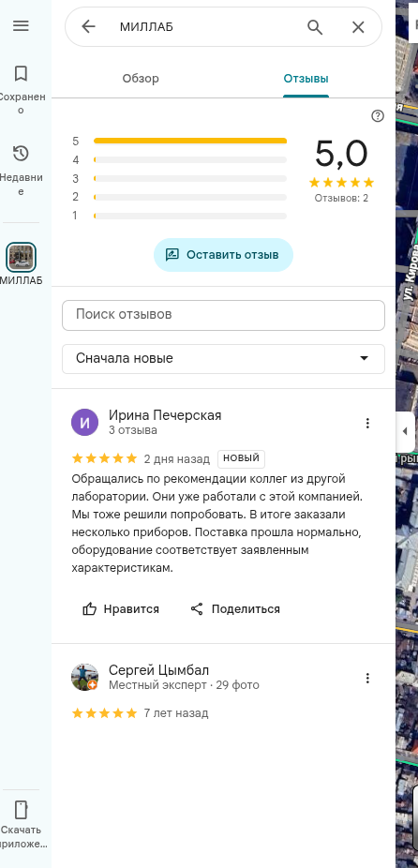Click reviewer name Ирина Печерская
Screen dimensions: 418x868
click(x=165, y=416)
